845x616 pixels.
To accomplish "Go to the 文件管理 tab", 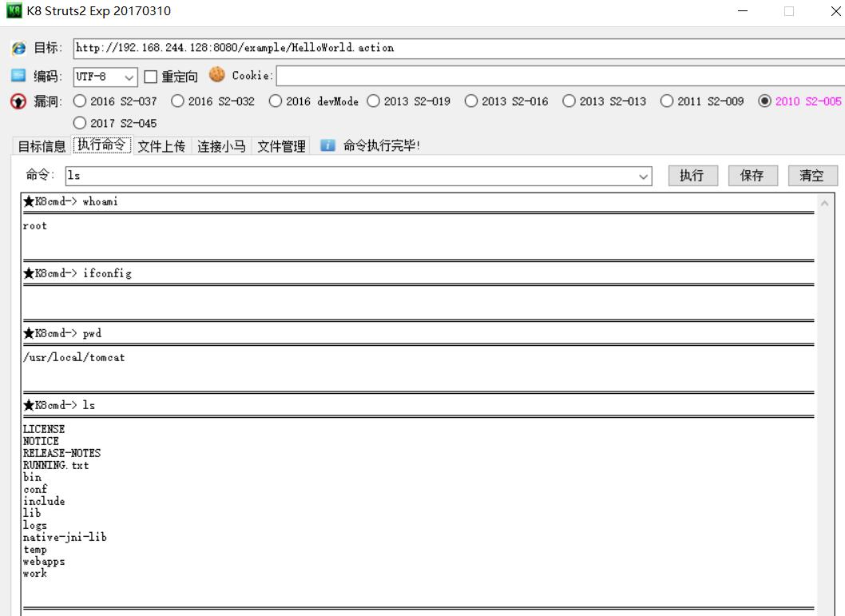I will [x=281, y=146].
